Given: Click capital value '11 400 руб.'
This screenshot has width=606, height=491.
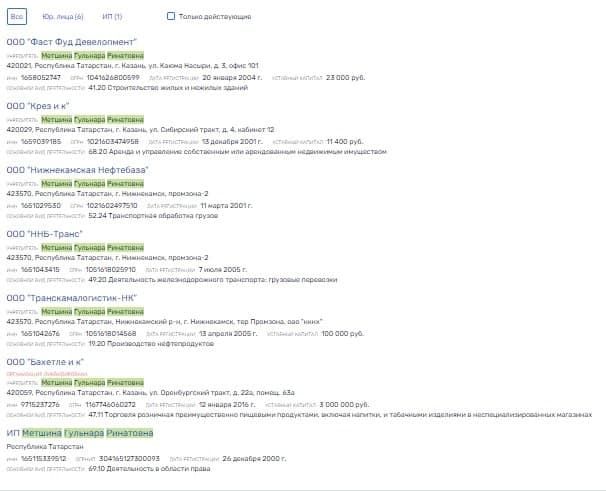Looking at the screenshot, I should pos(345,142).
